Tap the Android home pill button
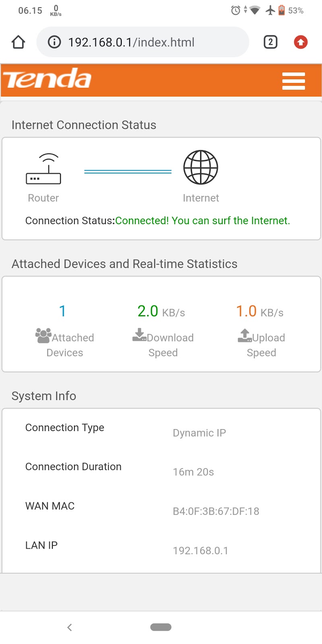Image resolution: width=322 pixels, height=644 pixels. [x=161, y=627]
